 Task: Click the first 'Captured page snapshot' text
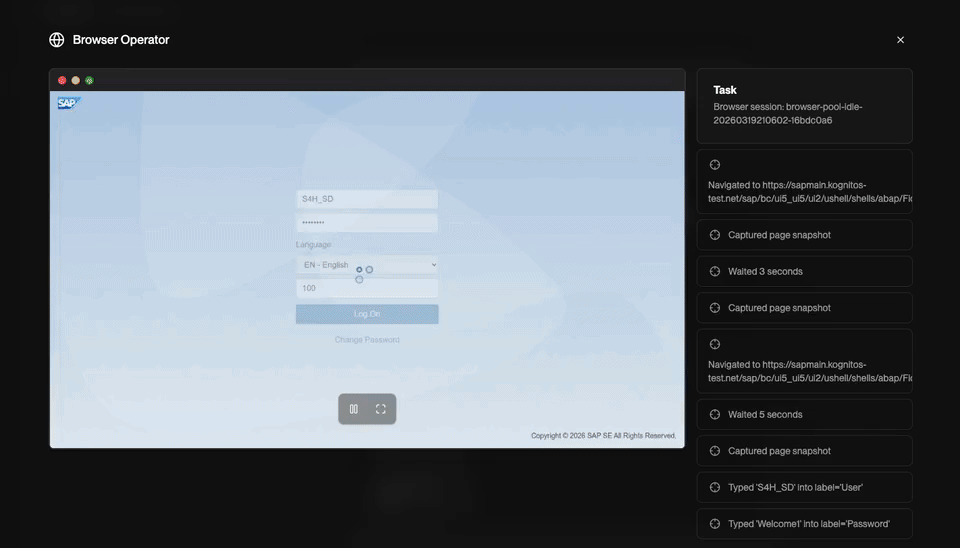pos(779,235)
